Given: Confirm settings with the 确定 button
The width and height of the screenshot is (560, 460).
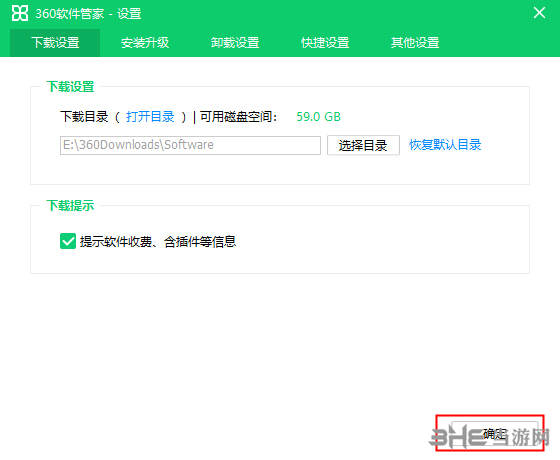Looking at the screenshot, I should point(495,434).
